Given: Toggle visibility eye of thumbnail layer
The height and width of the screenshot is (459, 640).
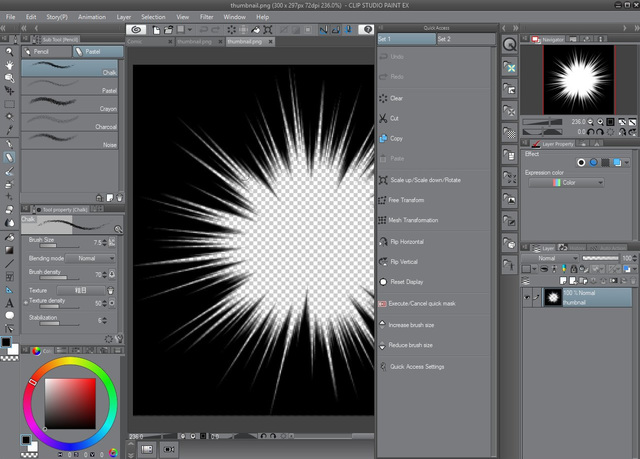Looking at the screenshot, I should (x=528, y=297).
